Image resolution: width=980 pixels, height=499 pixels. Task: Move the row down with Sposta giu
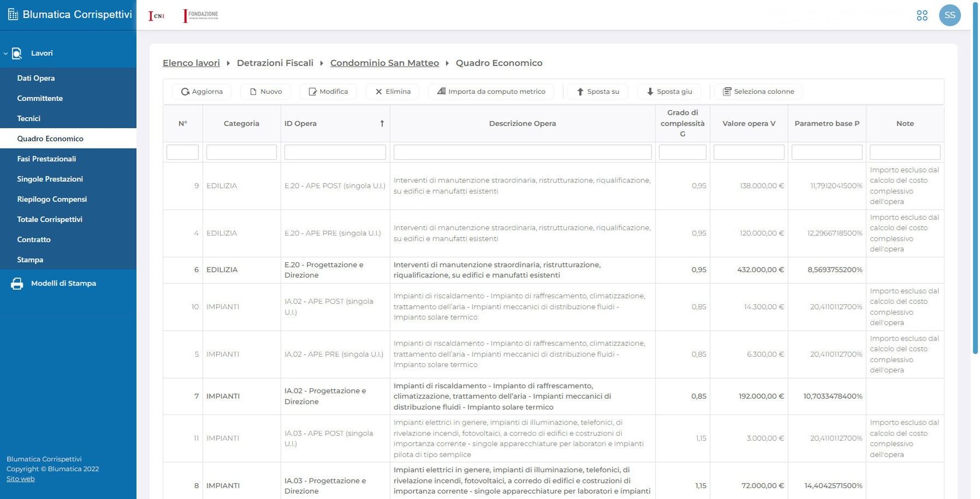point(669,92)
